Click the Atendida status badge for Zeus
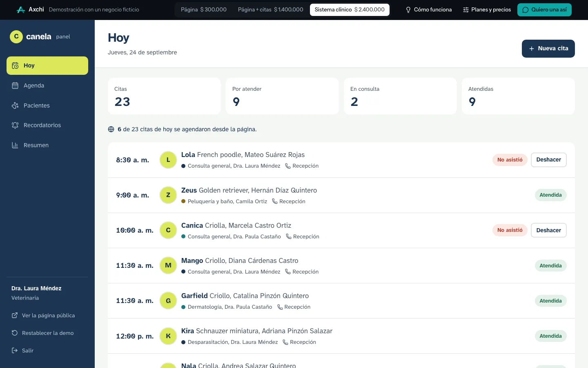 (x=550, y=195)
